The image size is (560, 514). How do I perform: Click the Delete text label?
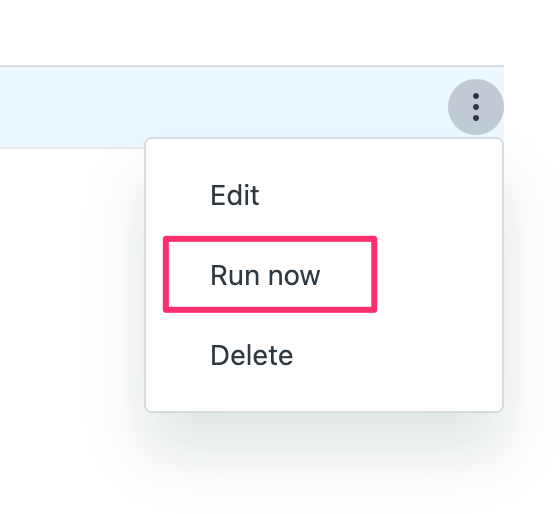(252, 355)
